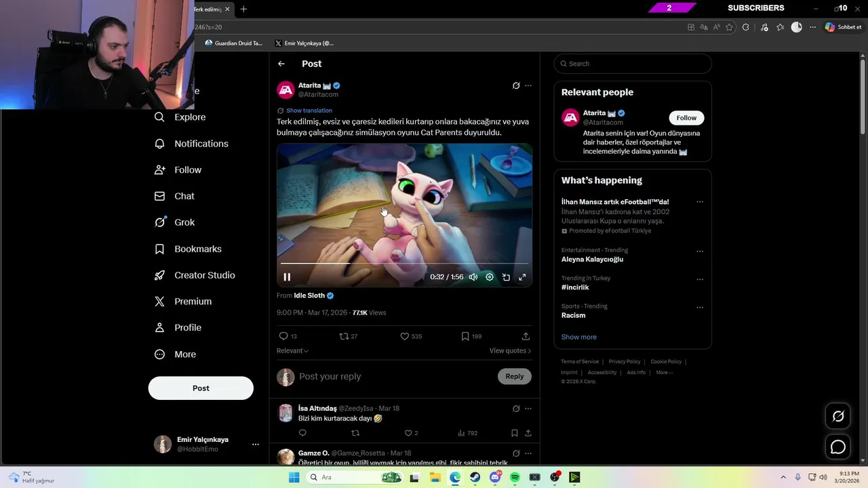This screenshot has width=868, height=488.
Task: Follow Atarita in Relevant people
Action: pyautogui.click(x=686, y=118)
